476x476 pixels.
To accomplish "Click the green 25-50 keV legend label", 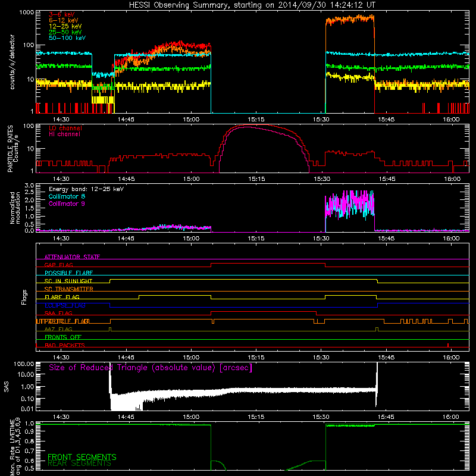I will [65, 32].
